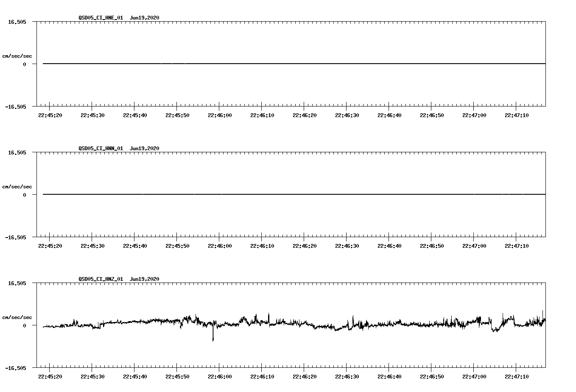
Task: Pick the 22:45:20 time under HNZ chart
Action: click(50, 377)
